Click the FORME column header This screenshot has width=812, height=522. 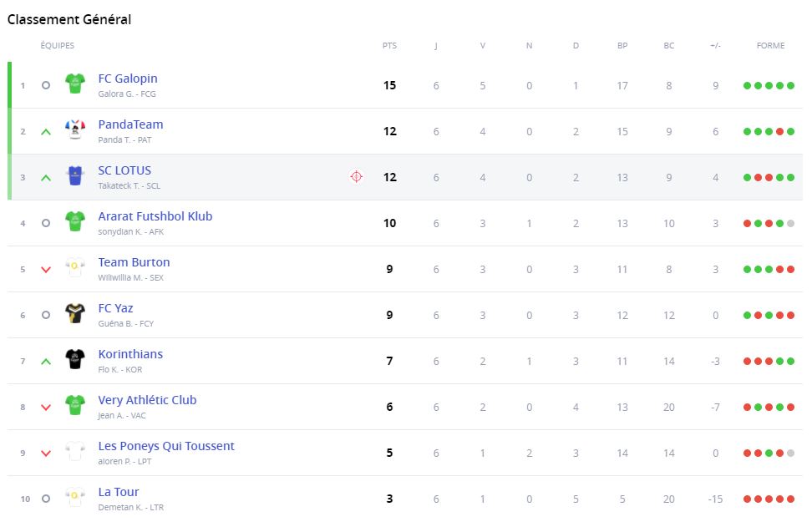(x=770, y=46)
